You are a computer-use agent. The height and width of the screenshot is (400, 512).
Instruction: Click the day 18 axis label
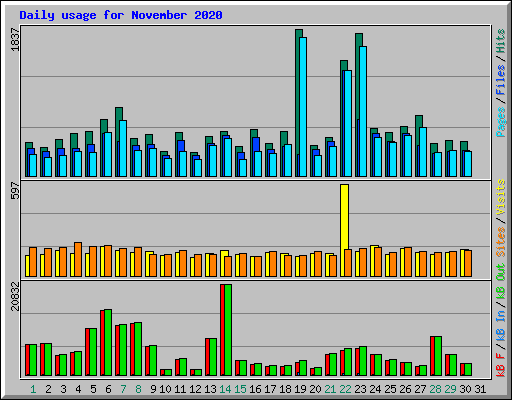[x=285, y=389]
